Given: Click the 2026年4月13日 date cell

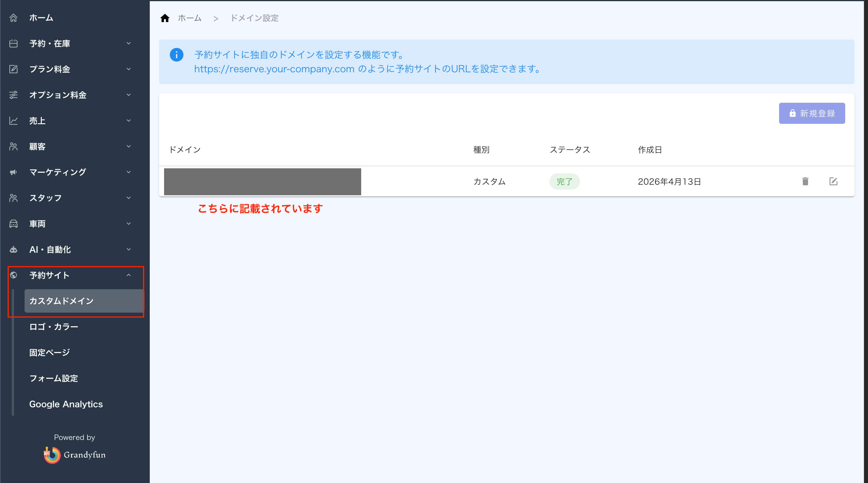Looking at the screenshot, I should (x=669, y=181).
